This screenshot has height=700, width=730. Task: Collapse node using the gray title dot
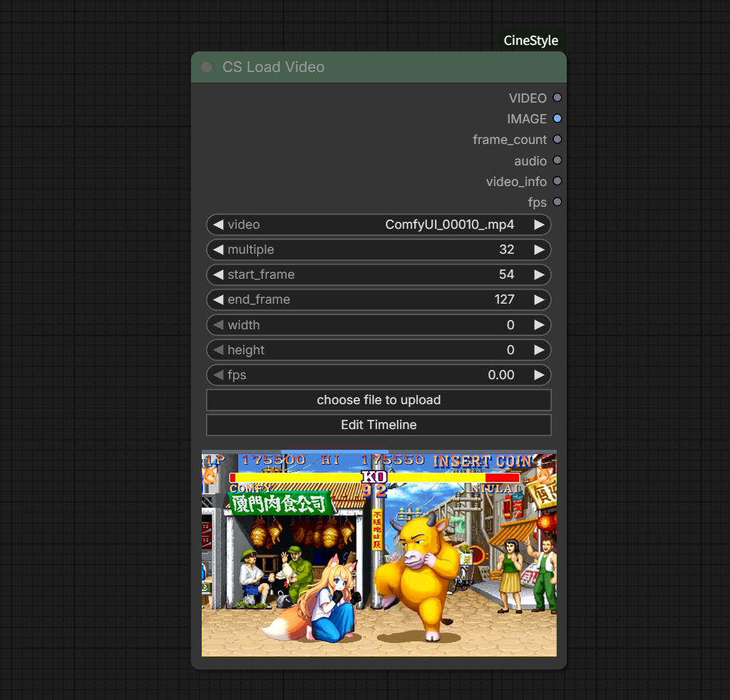[207, 67]
